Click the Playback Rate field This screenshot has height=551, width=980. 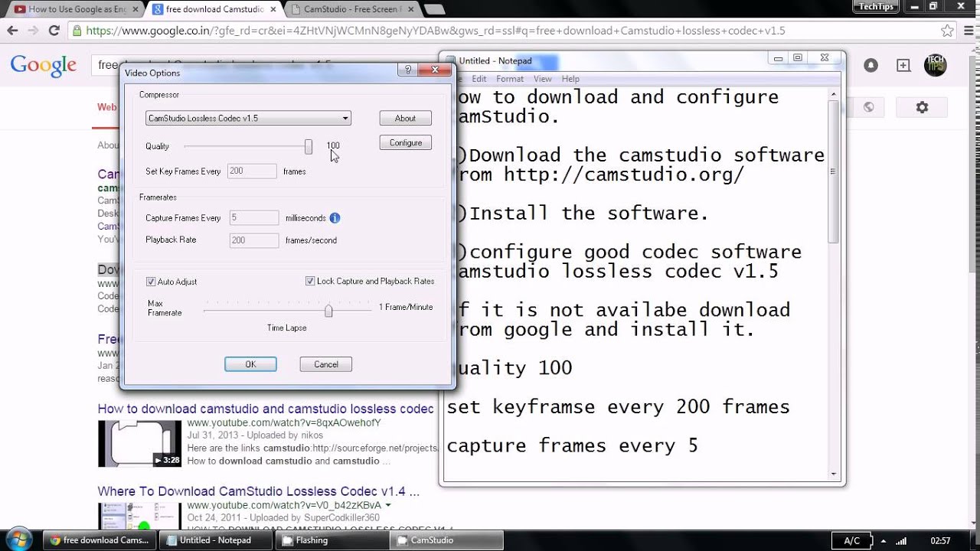click(x=253, y=240)
